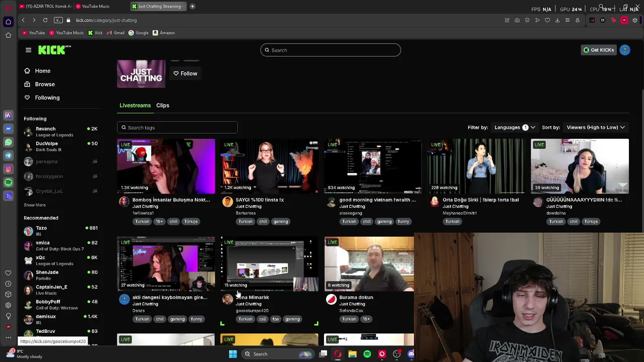This screenshot has height=362, width=644.
Task: Click the shield privacy protection icon
Action: pyautogui.click(x=527, y=20)
